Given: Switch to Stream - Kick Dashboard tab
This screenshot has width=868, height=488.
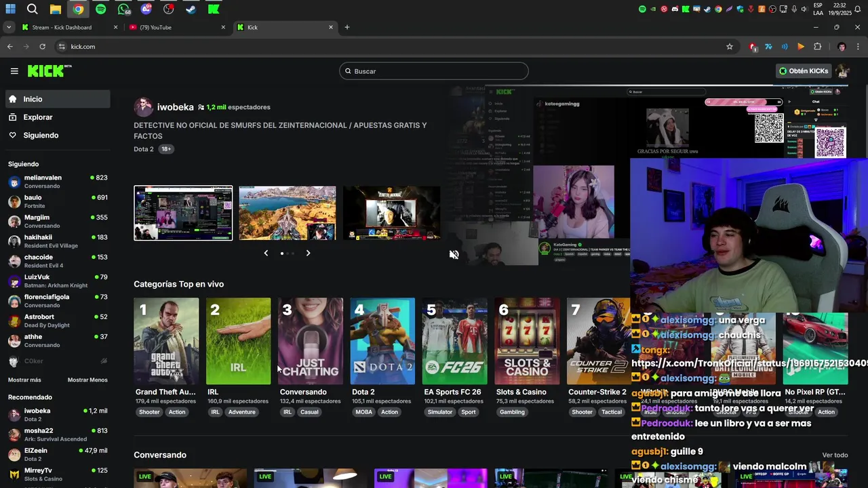Looking at the screenshot, I should (69, 27).
